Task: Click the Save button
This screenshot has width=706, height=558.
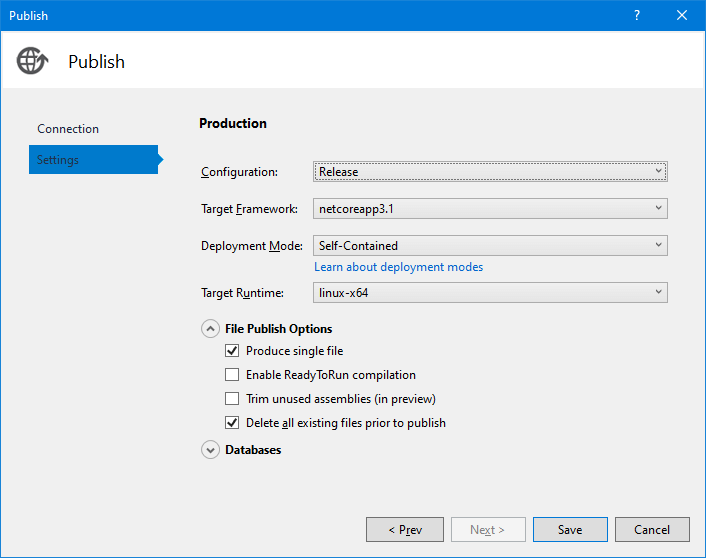Action: tap(570, 530)
